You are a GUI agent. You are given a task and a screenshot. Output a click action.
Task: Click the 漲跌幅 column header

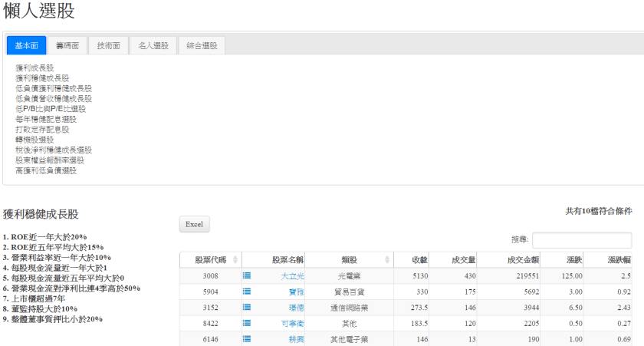[607, 260]
